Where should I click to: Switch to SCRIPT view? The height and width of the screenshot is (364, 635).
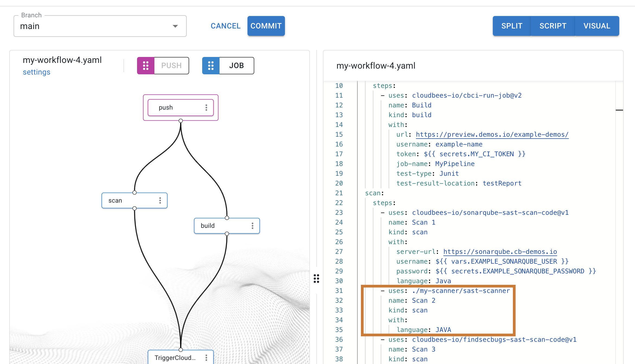point(553,26)
